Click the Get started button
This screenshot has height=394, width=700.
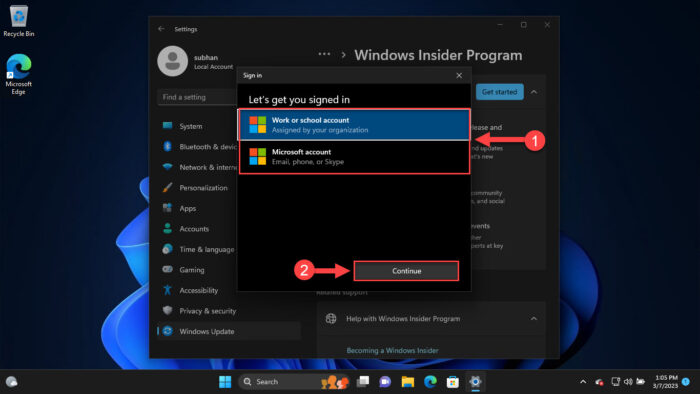(500, 92)
